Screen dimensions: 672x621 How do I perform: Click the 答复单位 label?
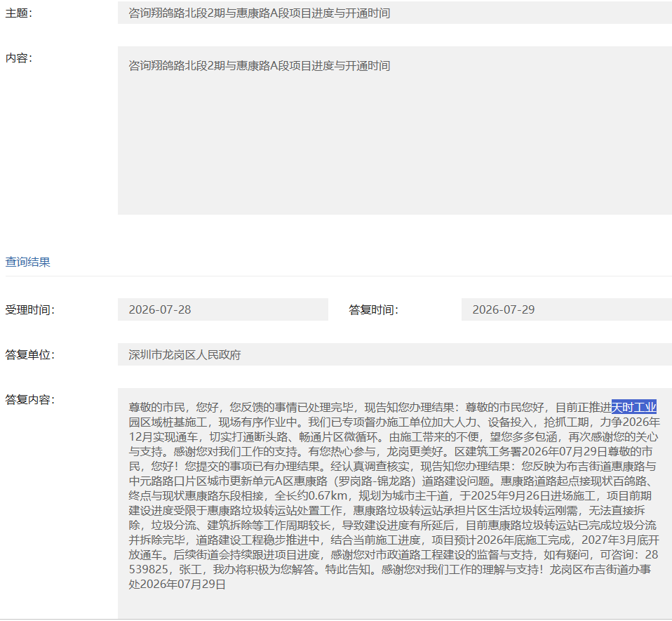[x=29, y=355]
